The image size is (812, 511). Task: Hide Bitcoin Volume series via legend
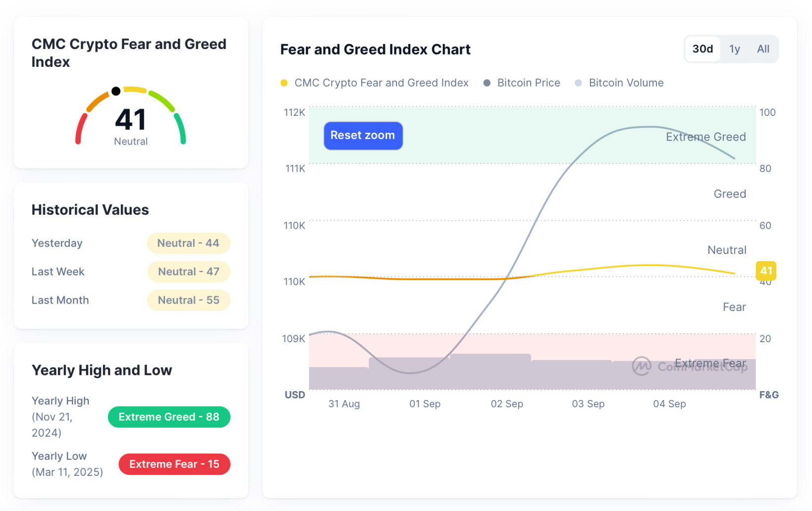coord(619,83)
